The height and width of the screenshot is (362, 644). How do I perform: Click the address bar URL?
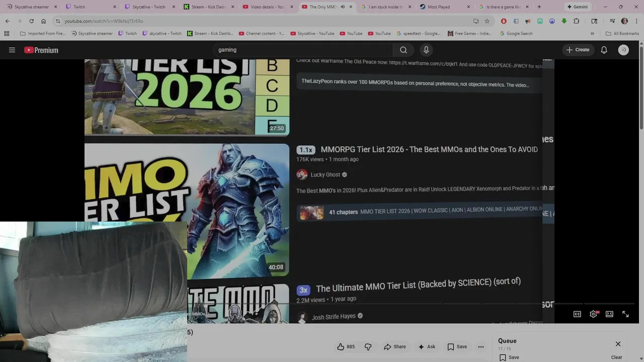[104, 21]
